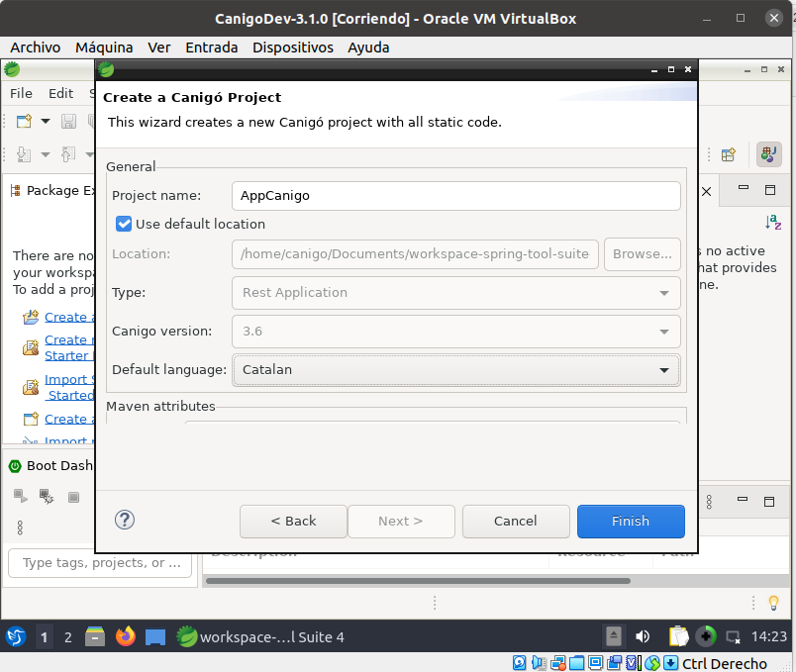The image size is (796, 672).
Task: Open the Ver menu in VirtualBox
Action: (x=158, y=48)
